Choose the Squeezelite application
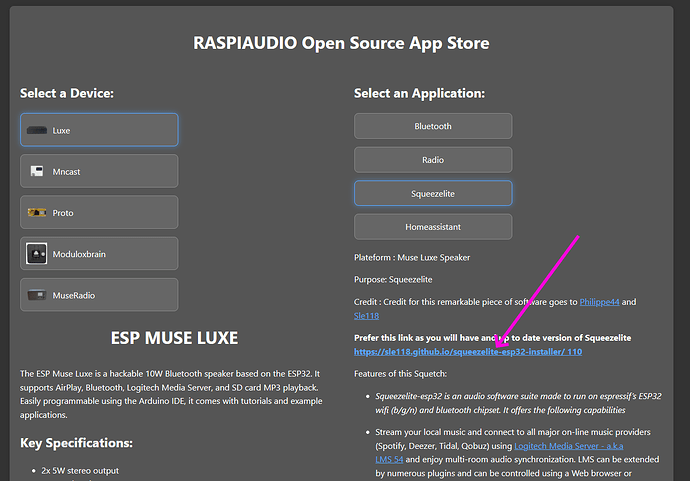Image resolution: width=690 pixels, height=481 pixels. (x=433, y=193)
